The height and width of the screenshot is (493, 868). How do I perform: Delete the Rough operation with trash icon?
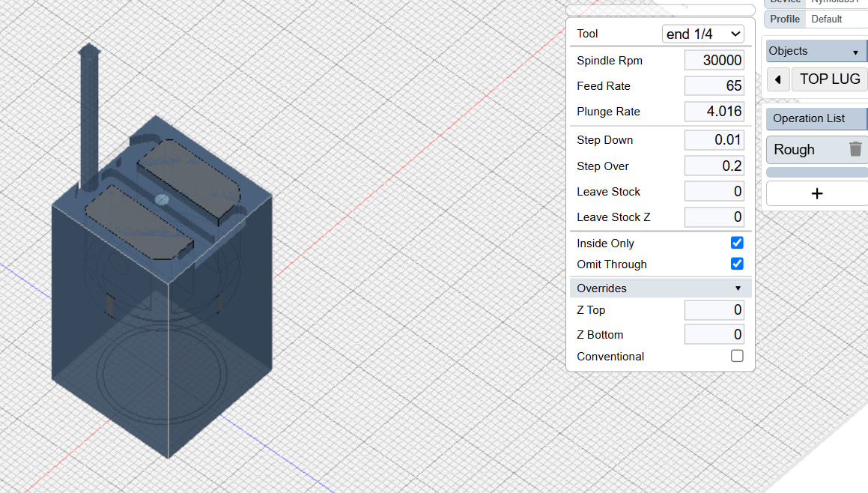(855, 149)
